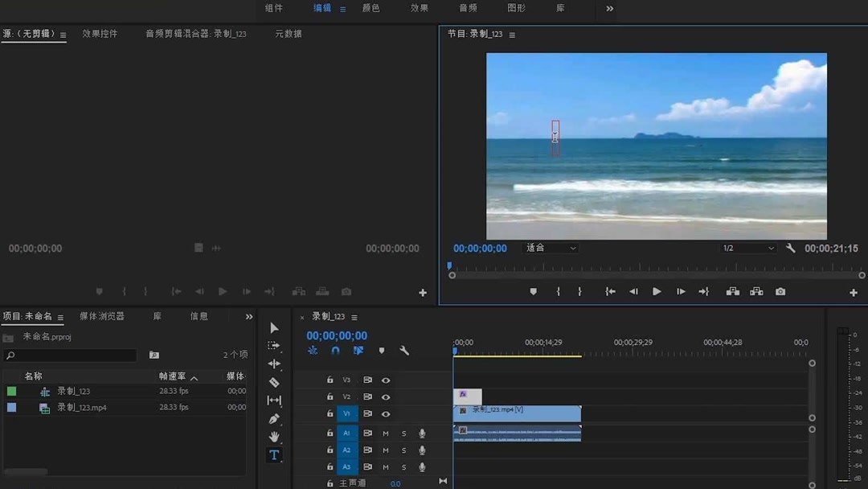Open the 适合 fit zoom dropdown
This screenshot has height=489, width=868.
pyautogui.click(x=551, y=248)
